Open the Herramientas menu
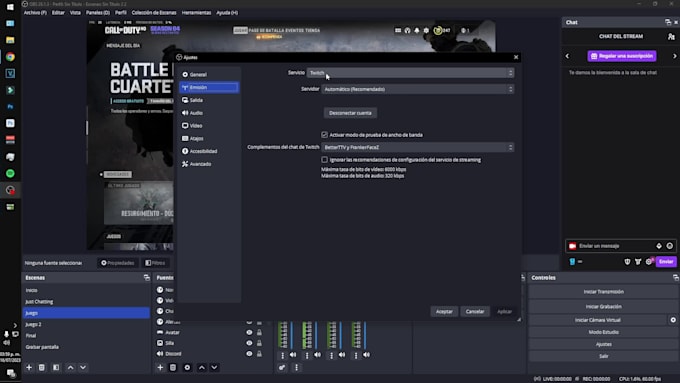 point(196,13)
